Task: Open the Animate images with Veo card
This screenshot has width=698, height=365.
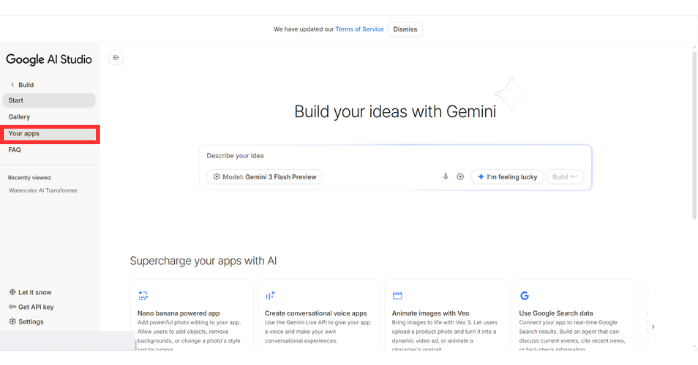Action: pyautogui.click(x=446, y=315)
